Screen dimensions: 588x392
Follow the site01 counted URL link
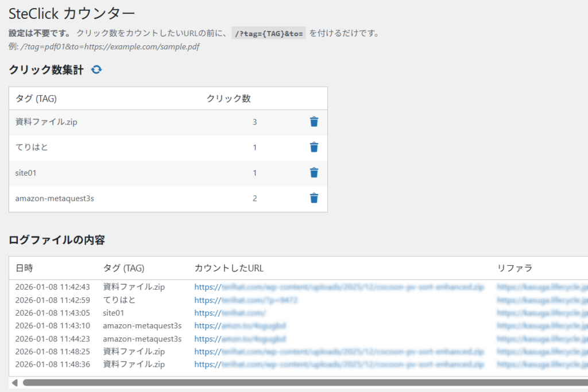[x=230, y=313]
